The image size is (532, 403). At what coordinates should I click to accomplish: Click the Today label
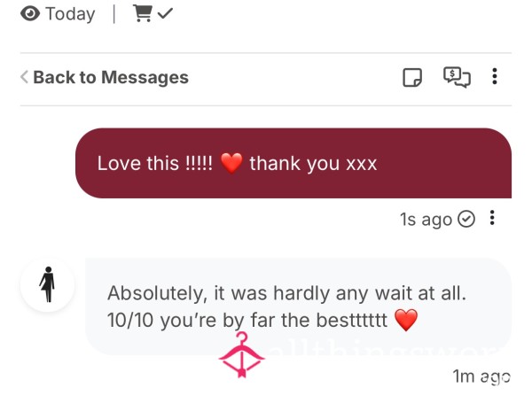point(70,14)
